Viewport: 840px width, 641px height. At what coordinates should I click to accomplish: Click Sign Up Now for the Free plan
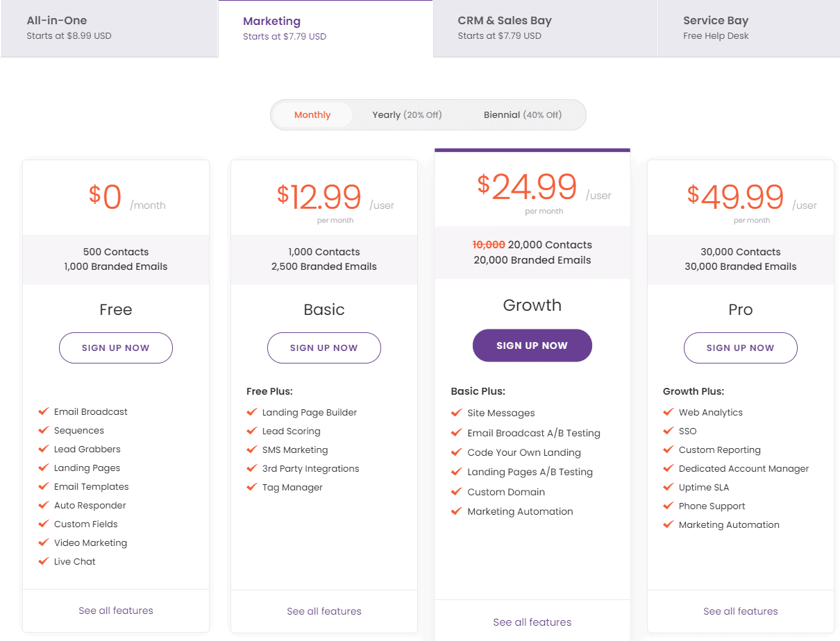[x=115, y=348]
